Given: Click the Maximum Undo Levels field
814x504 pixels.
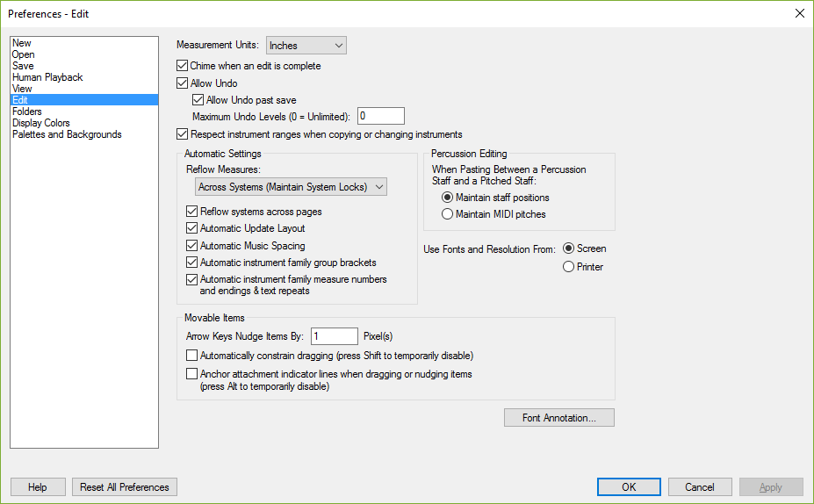Looking at the screenshot, I should [x=381, y=116].
